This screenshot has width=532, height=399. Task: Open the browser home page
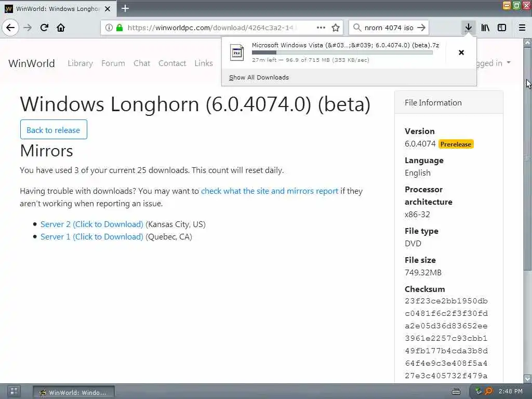(x=61, y=28)
